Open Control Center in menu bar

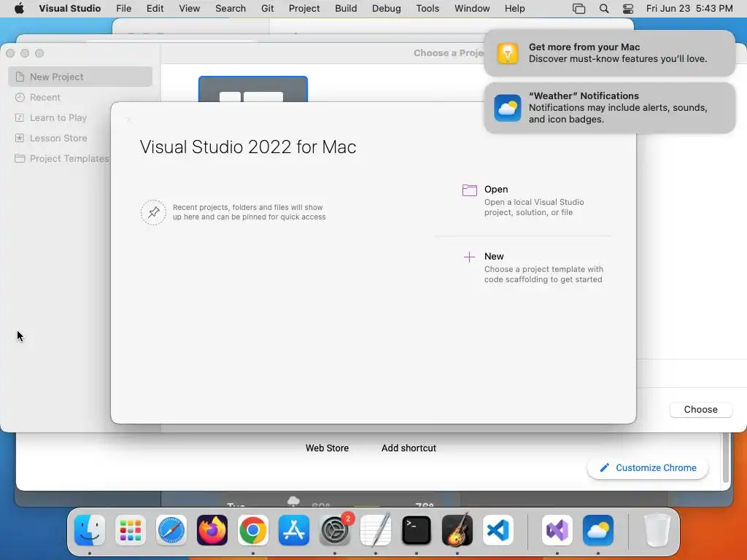click(x=628, y=9)
